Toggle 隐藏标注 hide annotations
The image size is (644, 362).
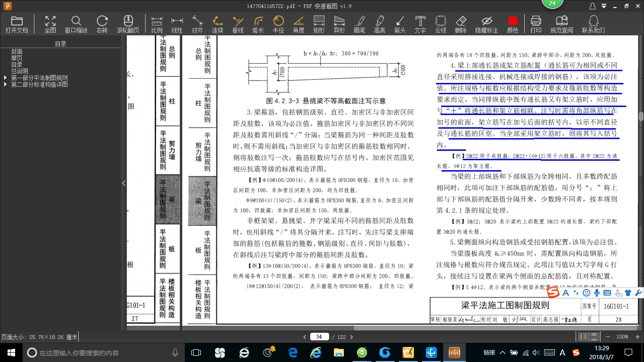click(x=487, y=24)
